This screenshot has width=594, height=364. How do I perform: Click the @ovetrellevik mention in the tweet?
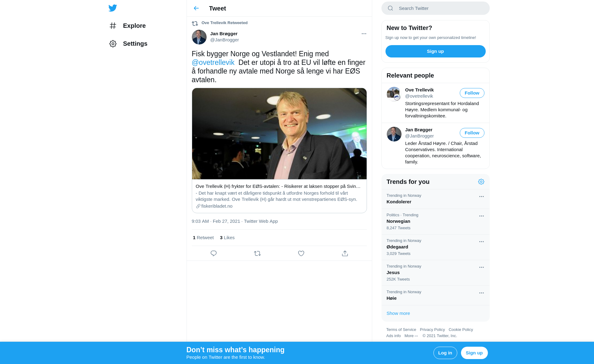213,62
